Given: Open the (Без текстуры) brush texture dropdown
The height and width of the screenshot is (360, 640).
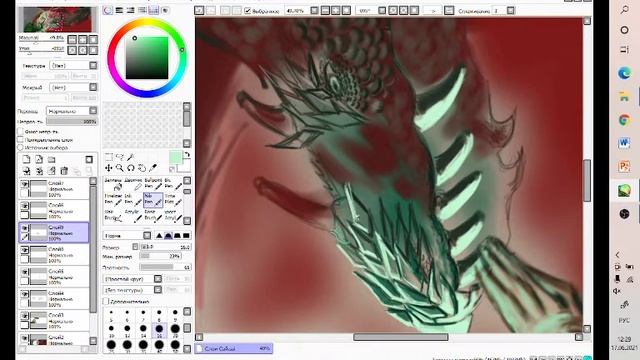Looking at the screenshot, I should point(133,290).
